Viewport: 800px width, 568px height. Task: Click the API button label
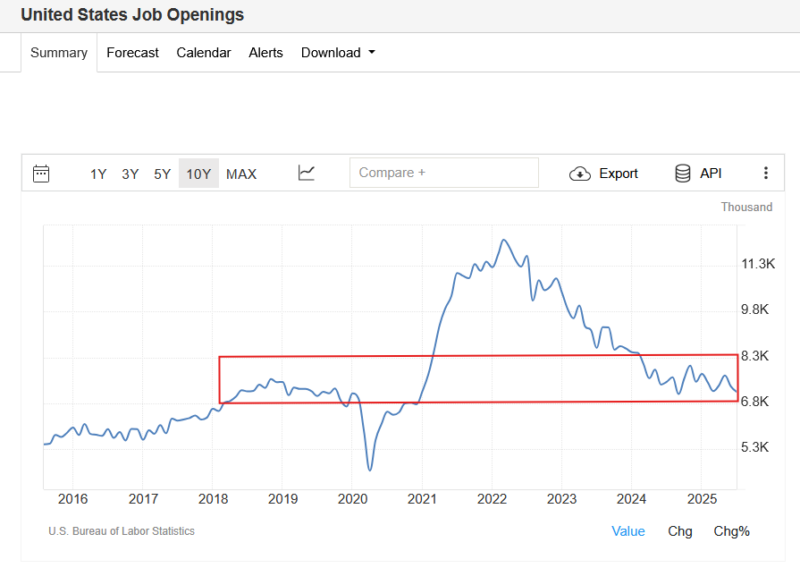click(x=711, y=173)
